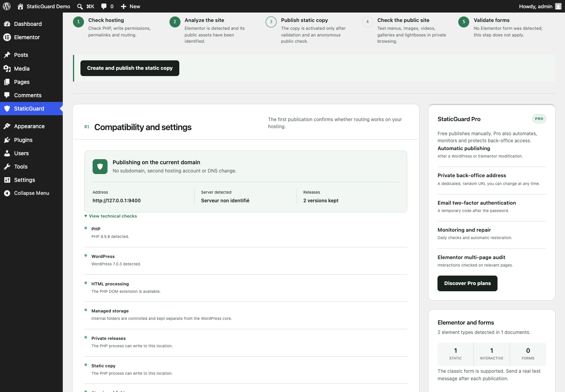The height and width of the screenshot is (392, 565).
Task: Click the Elementor sidebar icon
Action: (x=7, y=37)
